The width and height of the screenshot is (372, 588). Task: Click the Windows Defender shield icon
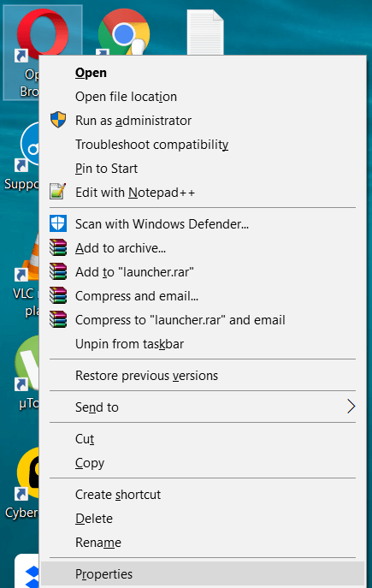pos(58,223)
